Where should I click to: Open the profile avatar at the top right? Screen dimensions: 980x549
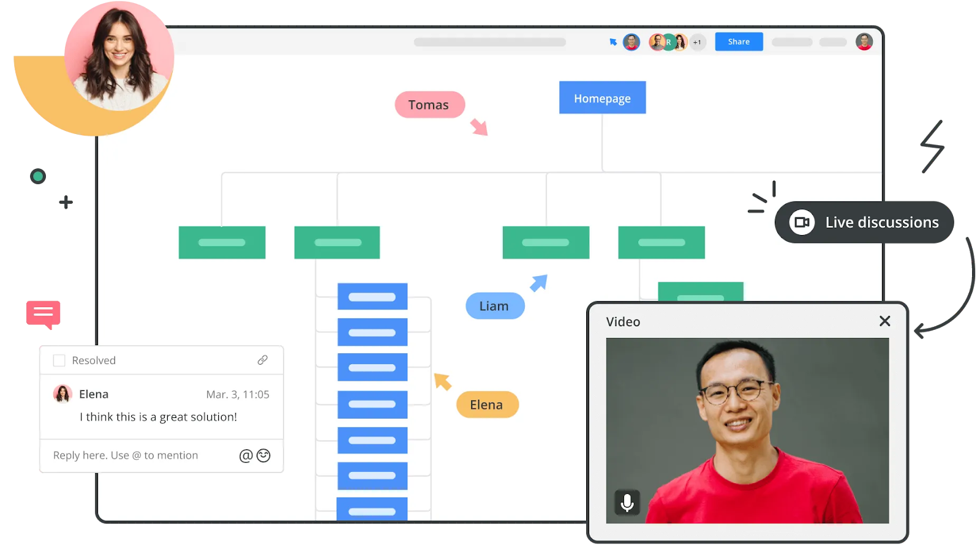pos(864,42)
